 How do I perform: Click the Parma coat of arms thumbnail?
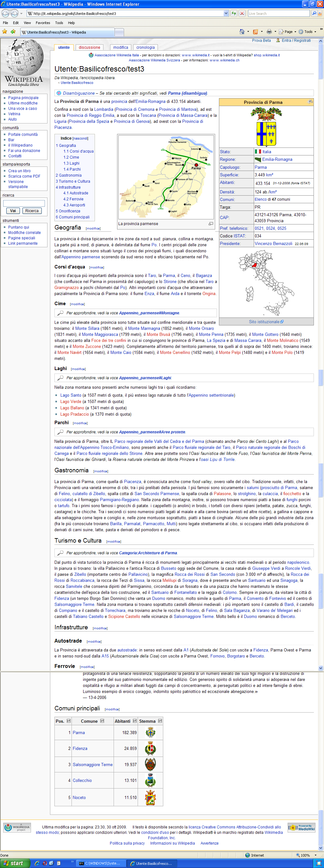click(x=151, y=732)
